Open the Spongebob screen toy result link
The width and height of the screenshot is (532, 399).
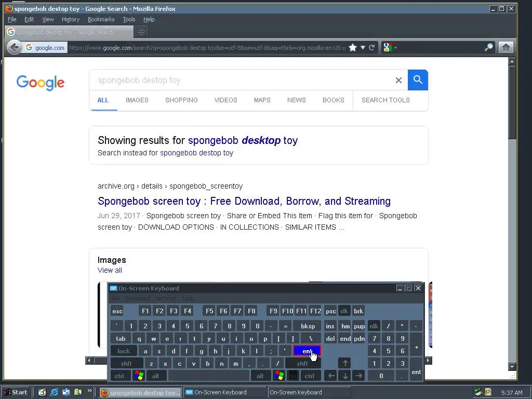click(244, 201)
